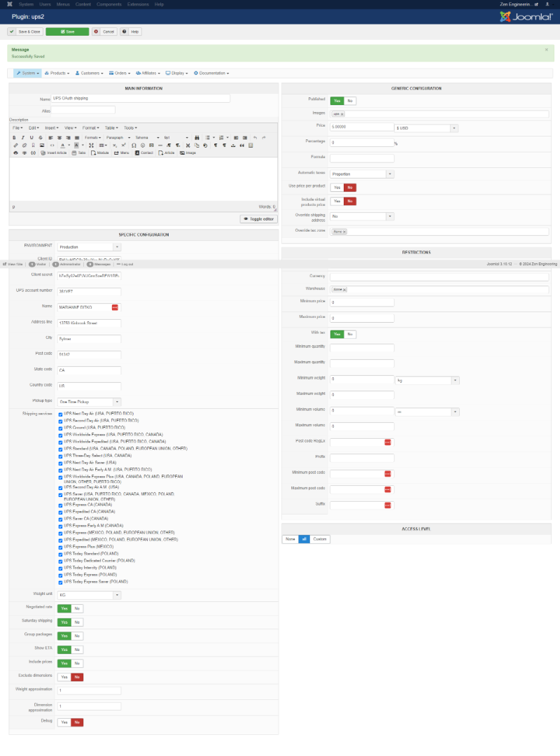The image size is (560, 756).
Task: Open the Minimum weight unit dropdown
Action: click(x=427, y=380)
